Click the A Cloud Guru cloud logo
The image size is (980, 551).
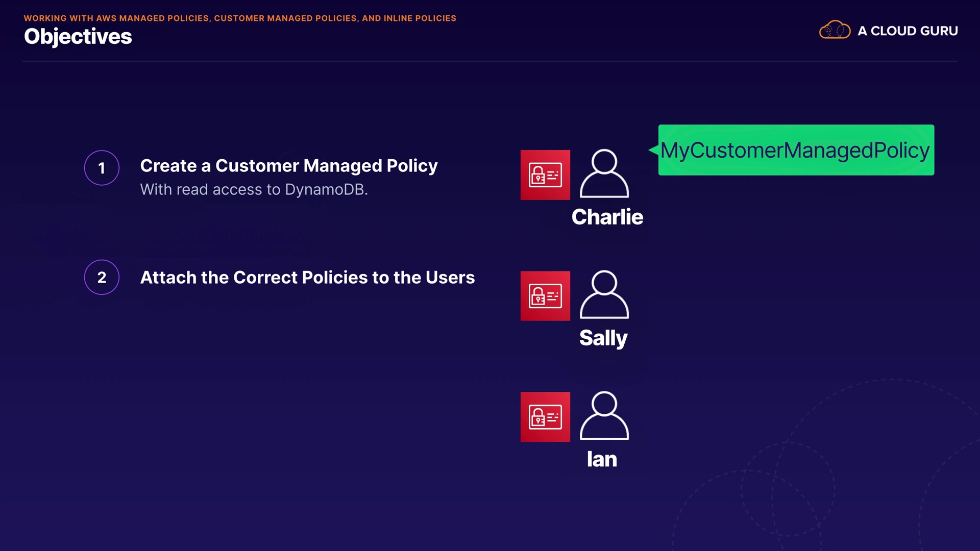(x=835, y=30)
